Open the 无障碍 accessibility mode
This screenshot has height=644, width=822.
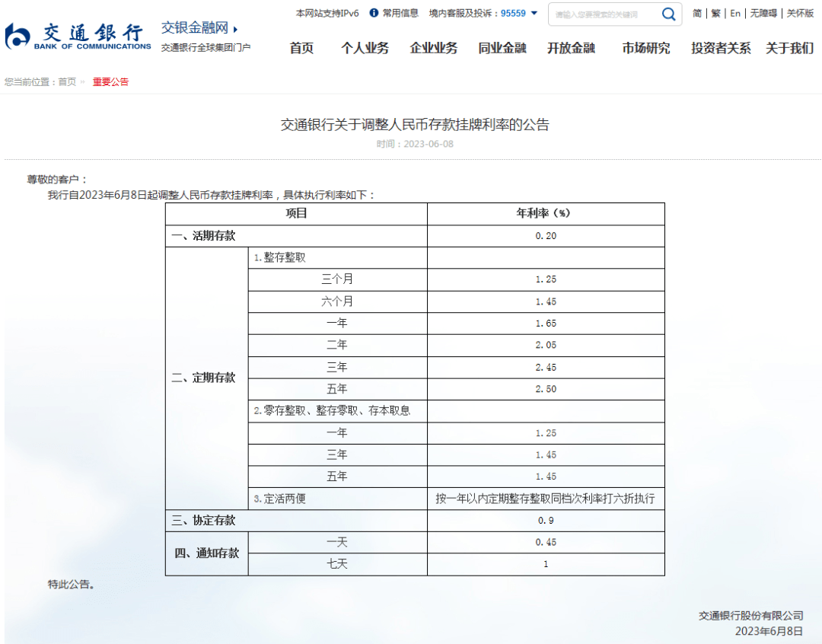[x=763, y=13]
